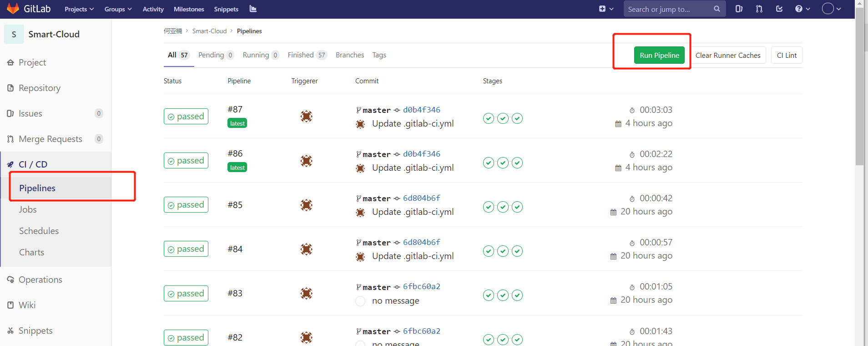This screenshot has height=346, width=868.
Task: Open the instance statistics chart icon
Action: coord(253,9)
